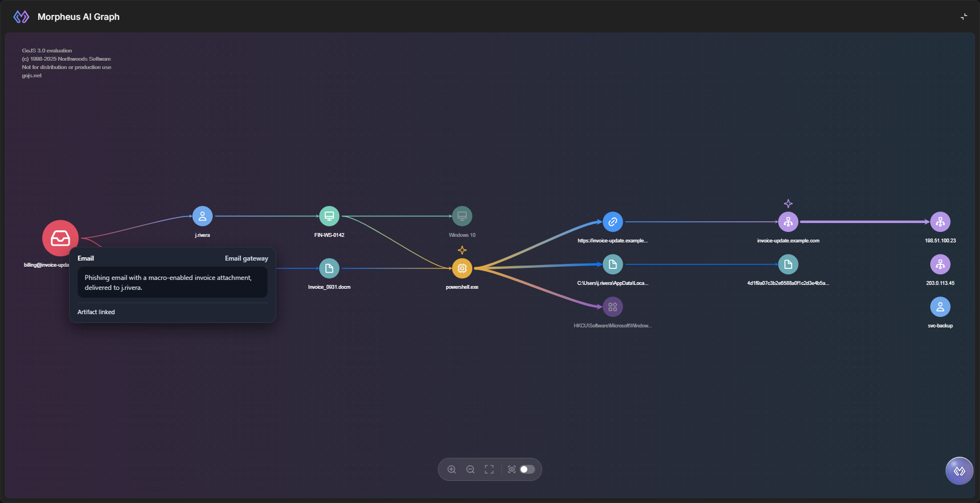
Task: Click the focus eye icon in toolbar
Action: pos(512,469)
